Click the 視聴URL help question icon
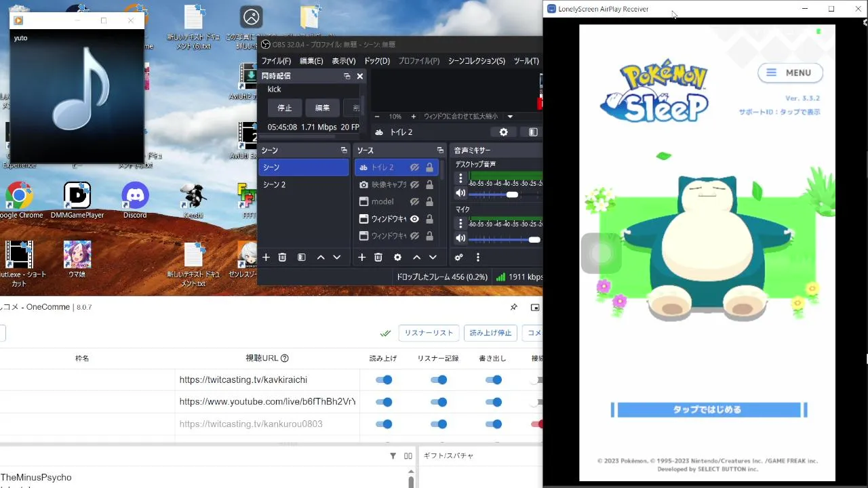Viewport: 868px width, 488px height. (285, 359)
